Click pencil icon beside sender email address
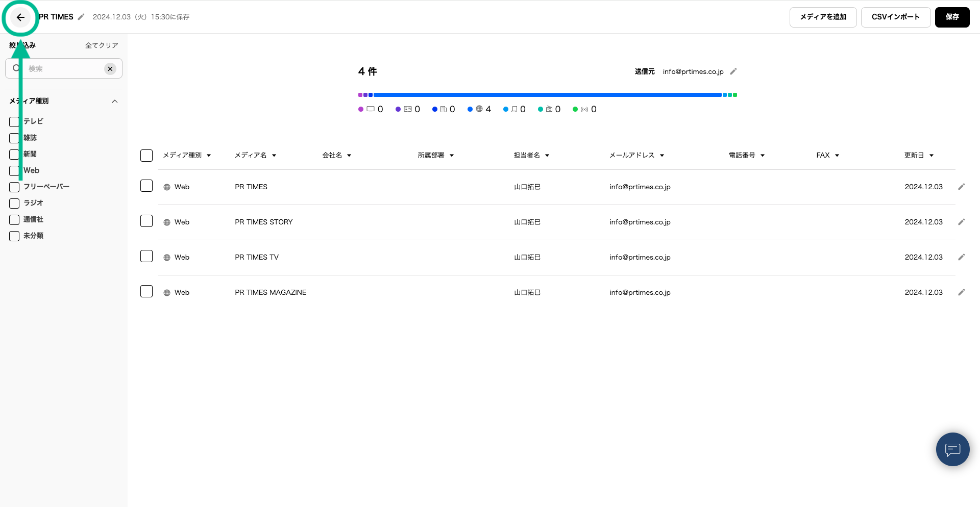The height and width of the screenshot is (507, 980). click(733, 71)
